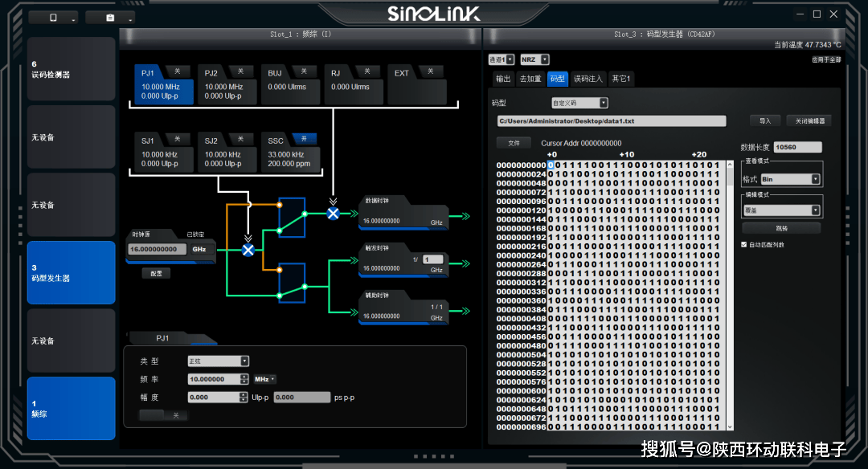Open the NRZ modulation dropdown
This screenshot has width=868, height=469.
click(534, 59)
